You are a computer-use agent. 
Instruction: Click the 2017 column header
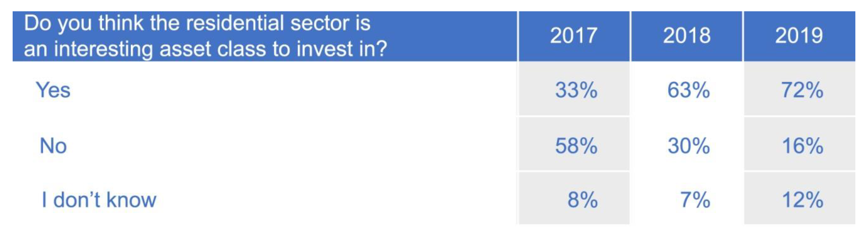pyautogui.click(x=573, y=35)
